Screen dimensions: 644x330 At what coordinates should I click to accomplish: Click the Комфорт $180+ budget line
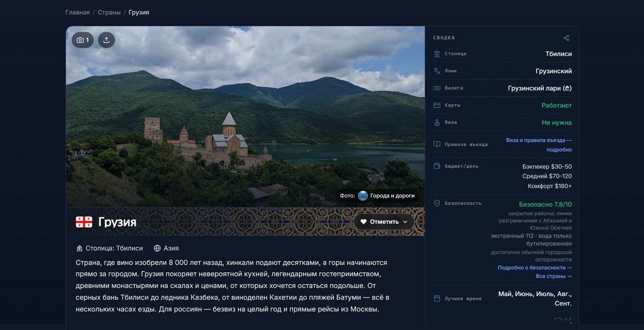click(x=549, y=186)
